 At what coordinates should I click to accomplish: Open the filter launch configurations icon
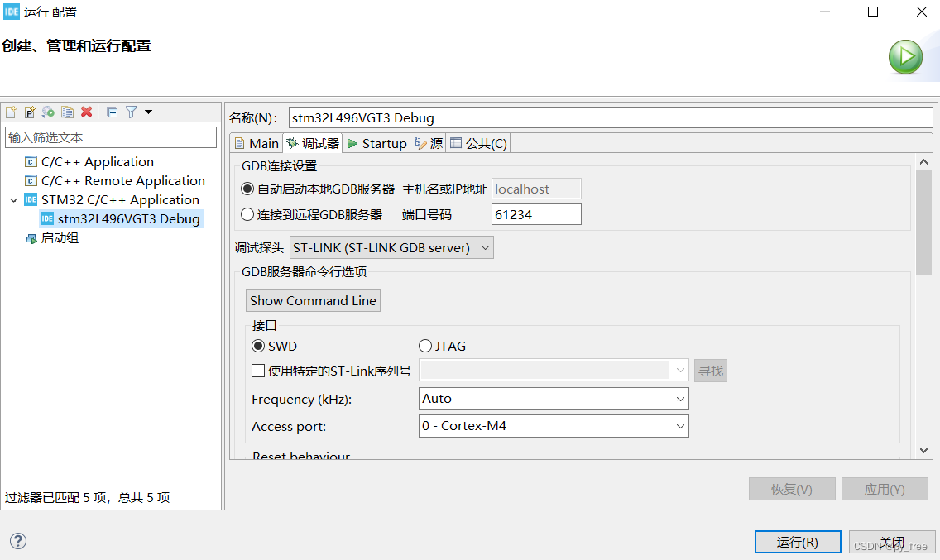pos(132,112)
